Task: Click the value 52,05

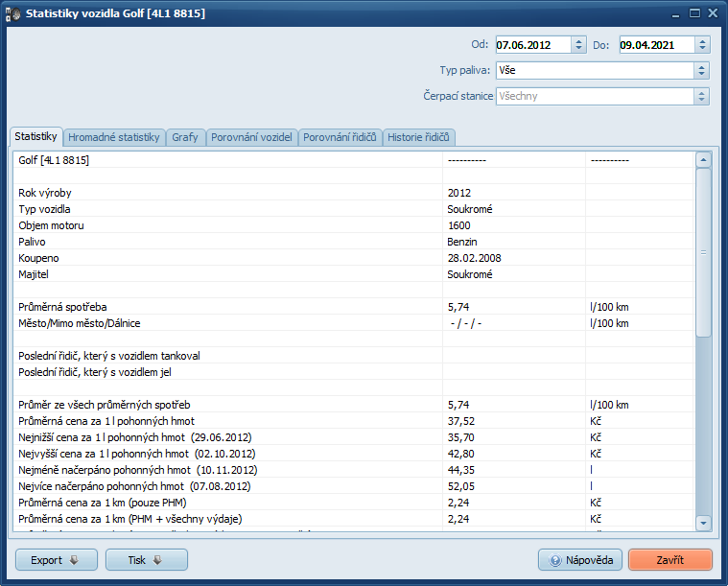Action: (461, 486)
